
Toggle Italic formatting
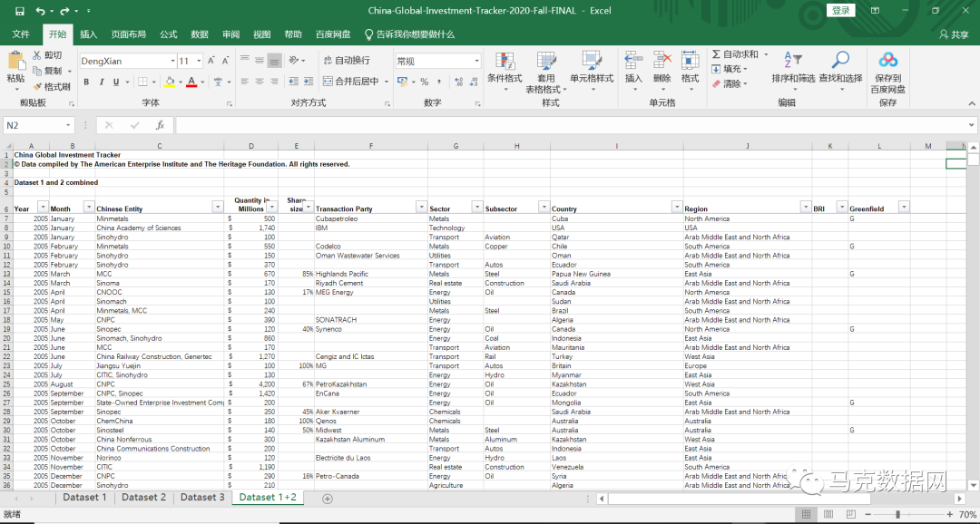[102, 82]
